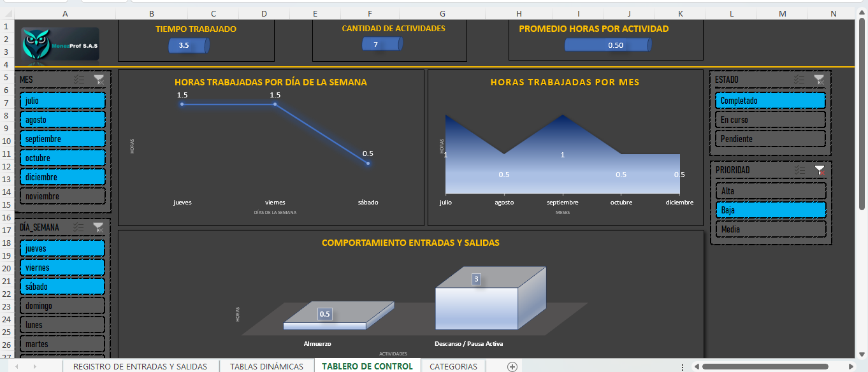Viewport: 868px width, 372px height.
Task: Select the column F header
Action: coord(370,13)
